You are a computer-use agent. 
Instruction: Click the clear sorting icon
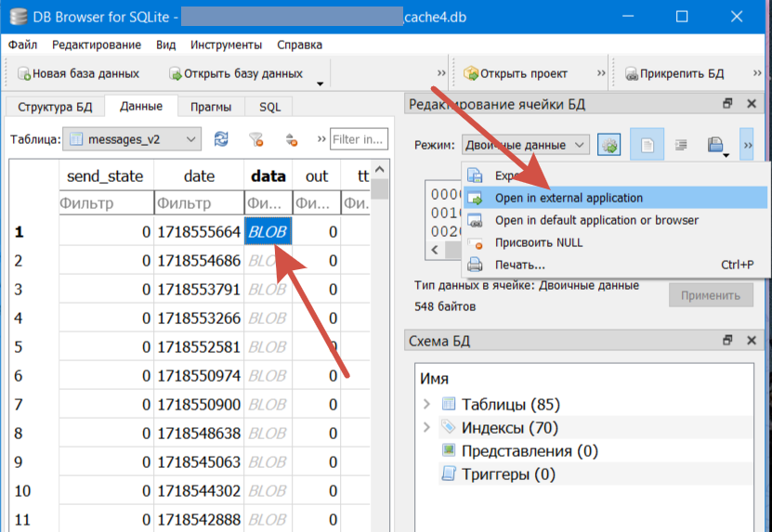pos(292,140)
